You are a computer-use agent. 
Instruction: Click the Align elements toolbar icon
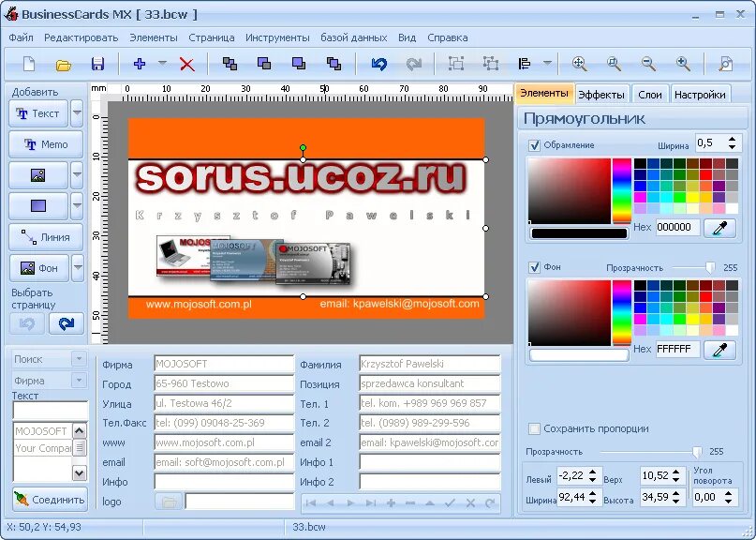pyautogui.click(x=525, y=64)
